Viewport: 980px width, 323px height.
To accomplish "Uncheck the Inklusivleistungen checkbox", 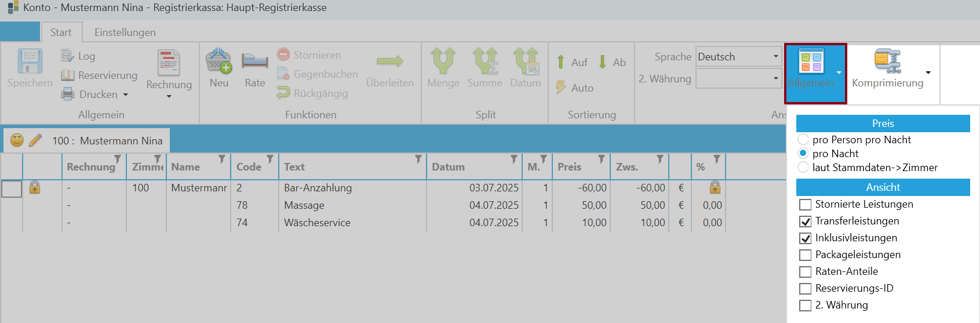I will pyautogui.click(x=805, y=238).
